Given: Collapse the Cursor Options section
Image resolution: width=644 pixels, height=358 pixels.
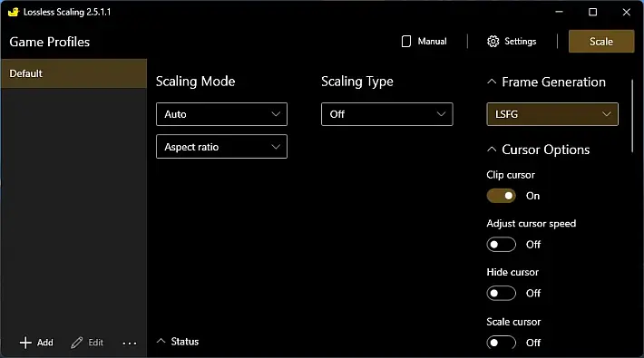Looking at the screenshot, I should 492,150.
